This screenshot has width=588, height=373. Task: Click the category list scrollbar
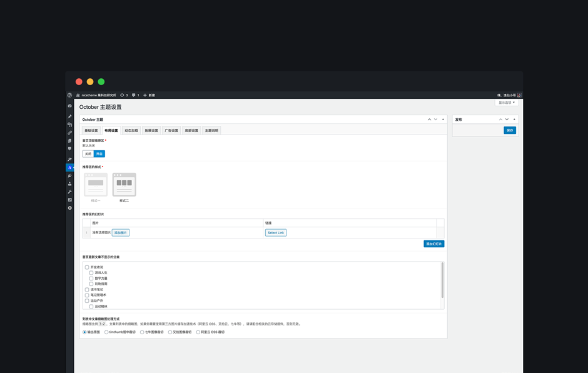[442, 280]
